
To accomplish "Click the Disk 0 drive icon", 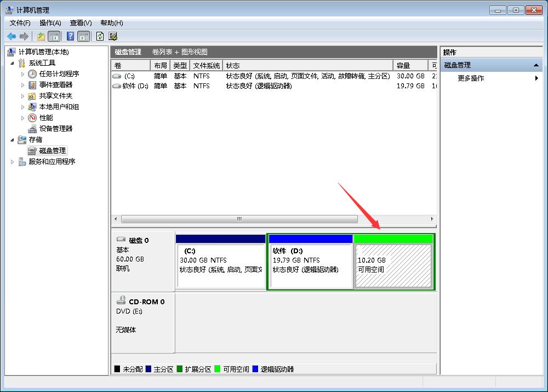I will tap(122, 238).
